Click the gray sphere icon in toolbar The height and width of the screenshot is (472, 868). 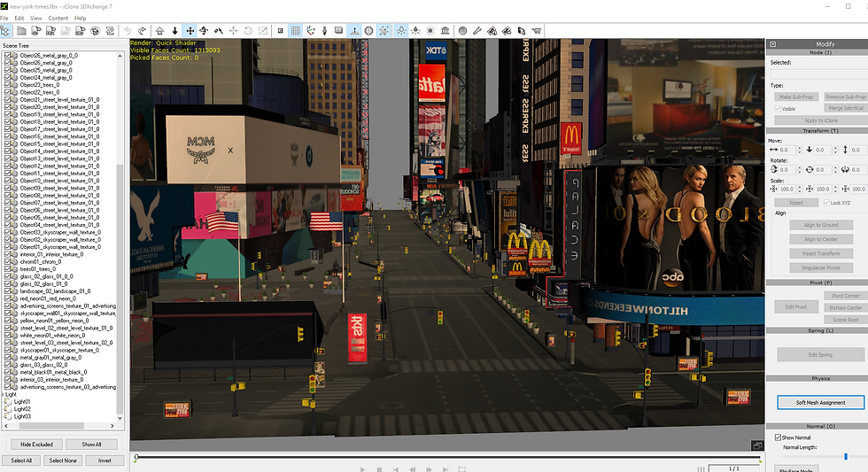[x=462, y=31]
